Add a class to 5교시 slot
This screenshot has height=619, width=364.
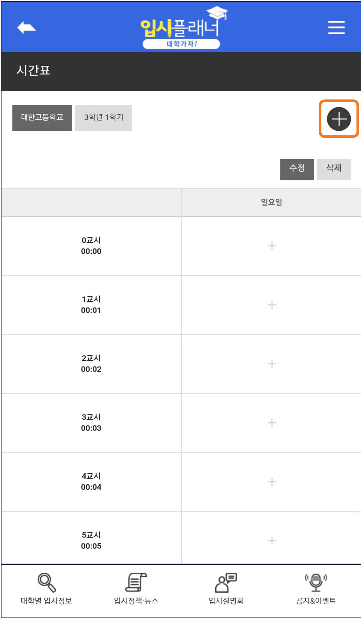[x=272, y=541]
